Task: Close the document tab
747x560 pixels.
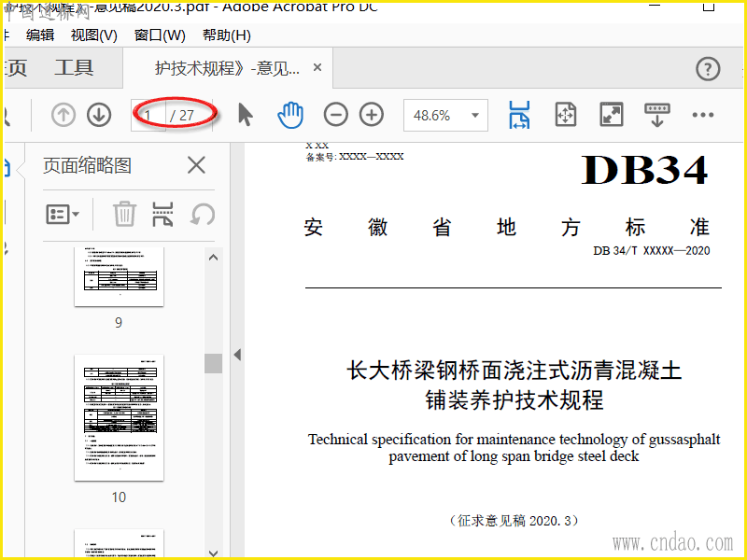Action: tap(317, 67)
